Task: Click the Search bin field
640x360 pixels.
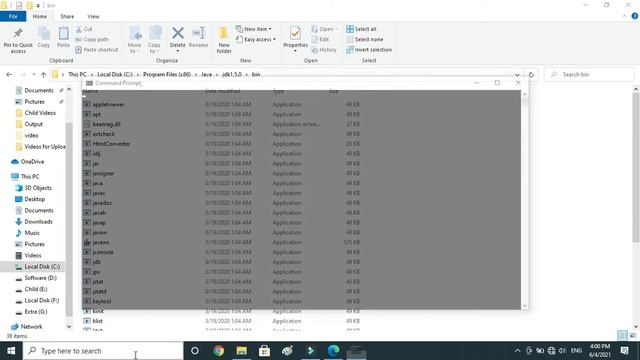Action: [589, 74]
